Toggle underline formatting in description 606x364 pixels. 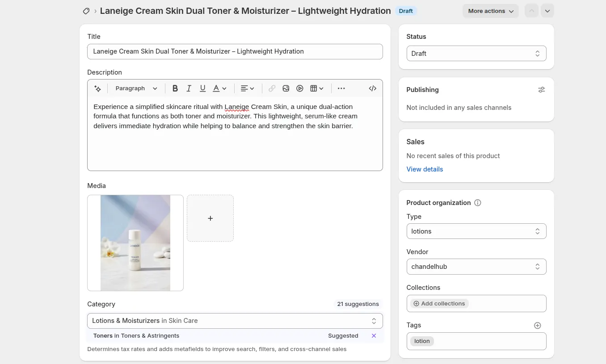[x=203, y=88]
